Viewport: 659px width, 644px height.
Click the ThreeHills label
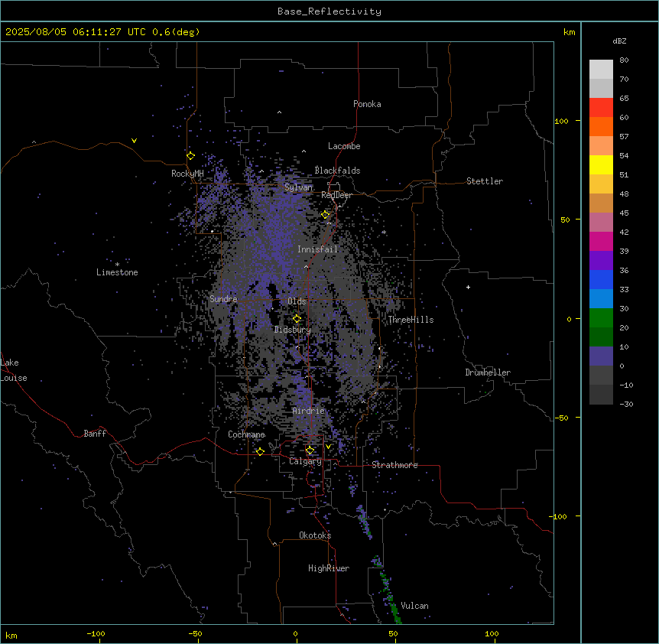tap(411, 320)
